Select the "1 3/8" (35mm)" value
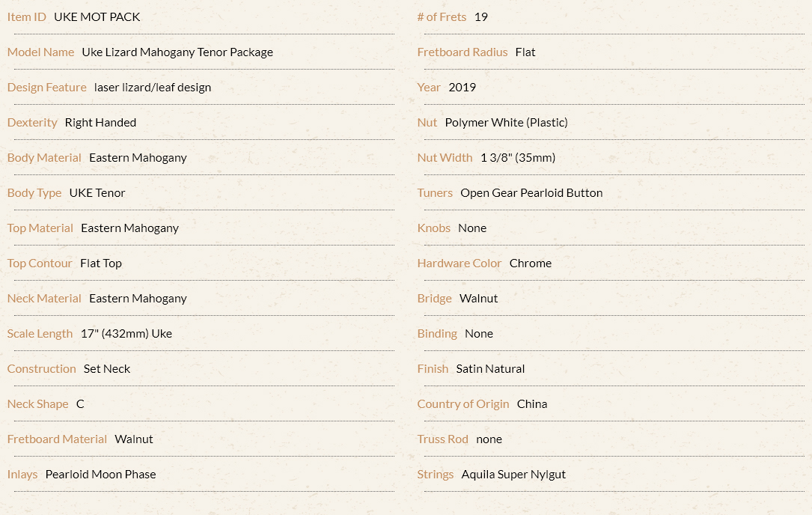Image resolution: width=812 pixels, height=515 pixels. (518, 158)
